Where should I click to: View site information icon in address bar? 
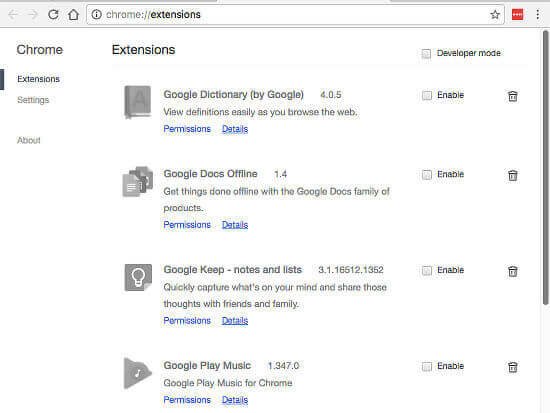(x=96, y=14)
